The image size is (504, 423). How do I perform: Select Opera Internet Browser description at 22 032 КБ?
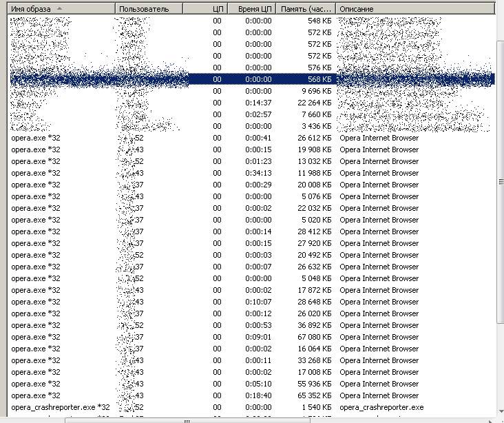(x=379, y=208)
